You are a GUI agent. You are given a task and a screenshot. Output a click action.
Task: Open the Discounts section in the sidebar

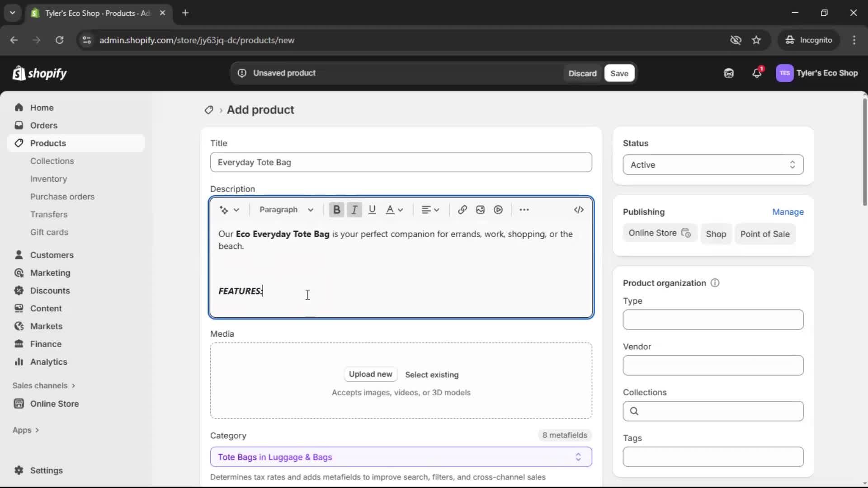(50, 291)
